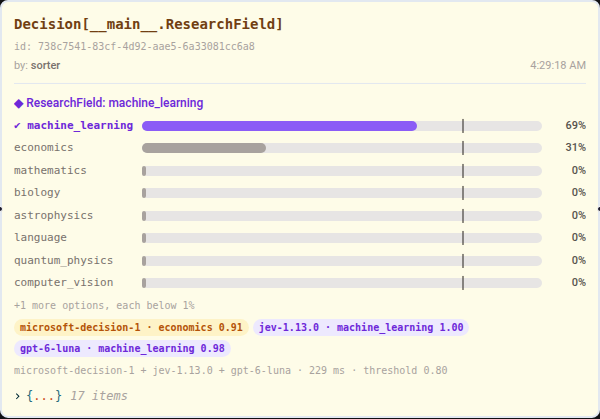Viewport: 600px width, 419px height.
Task: Click the astrophysics progress bar
Action: [x=342, y=216]
